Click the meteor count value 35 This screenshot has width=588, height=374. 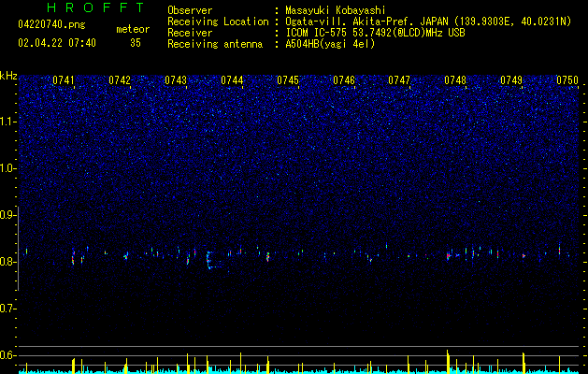click(136, 43)
